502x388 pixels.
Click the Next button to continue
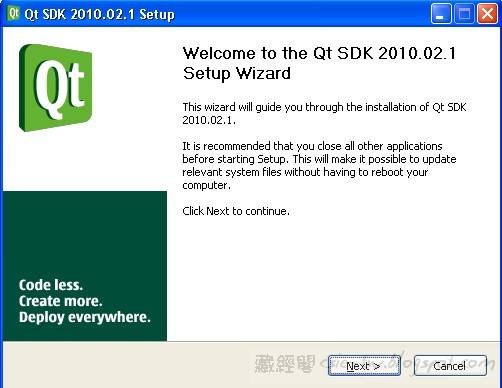coord(364,366)
